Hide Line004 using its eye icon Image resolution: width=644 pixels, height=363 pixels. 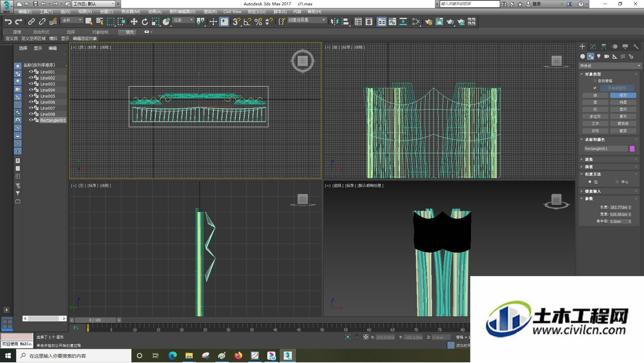[31, 90]
